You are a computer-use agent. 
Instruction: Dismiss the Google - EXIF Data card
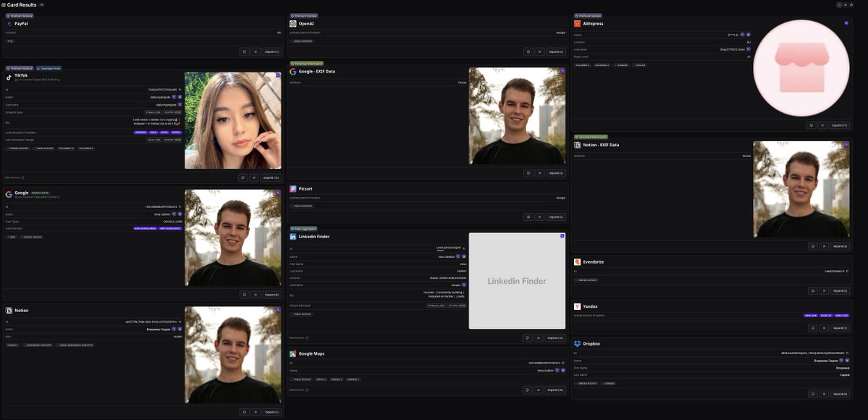click(x=540, y=173)
